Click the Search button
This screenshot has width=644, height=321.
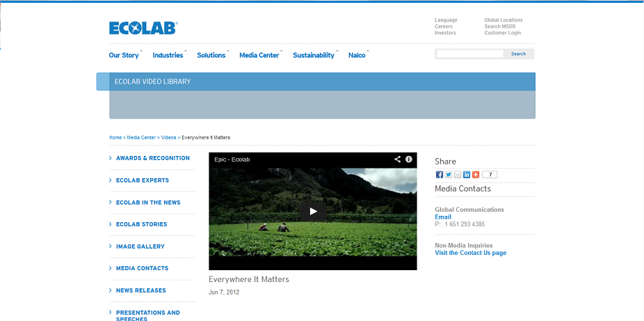518,54
